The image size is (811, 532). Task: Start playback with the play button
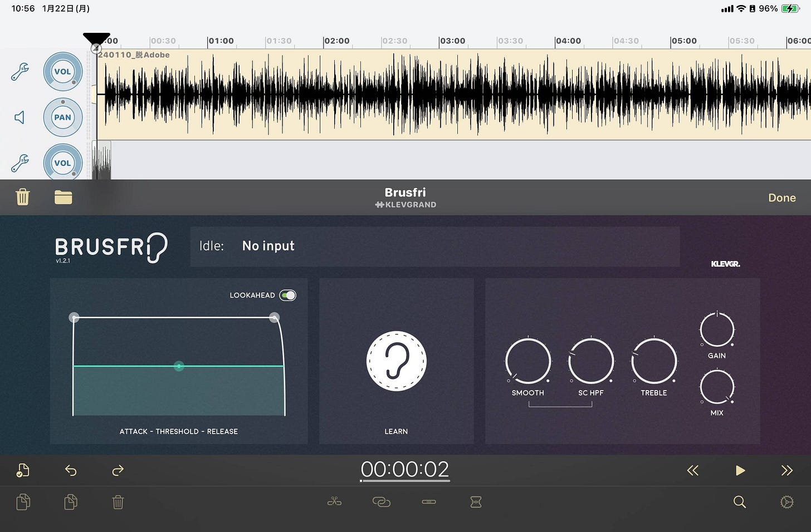click(740, 471)
